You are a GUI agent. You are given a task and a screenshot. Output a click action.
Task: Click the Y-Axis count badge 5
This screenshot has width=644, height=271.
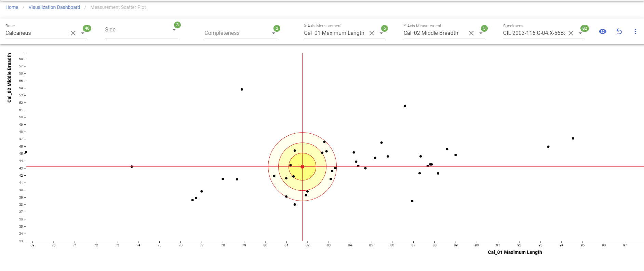click(484, 28)
